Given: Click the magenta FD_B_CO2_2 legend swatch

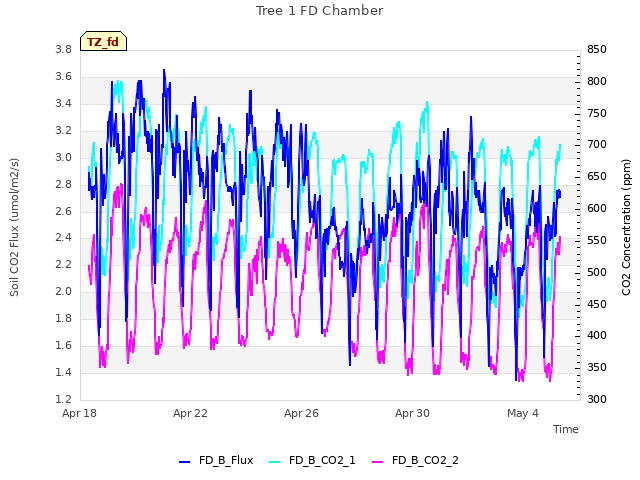Looking at the screenshot, I should click(378, 462).
